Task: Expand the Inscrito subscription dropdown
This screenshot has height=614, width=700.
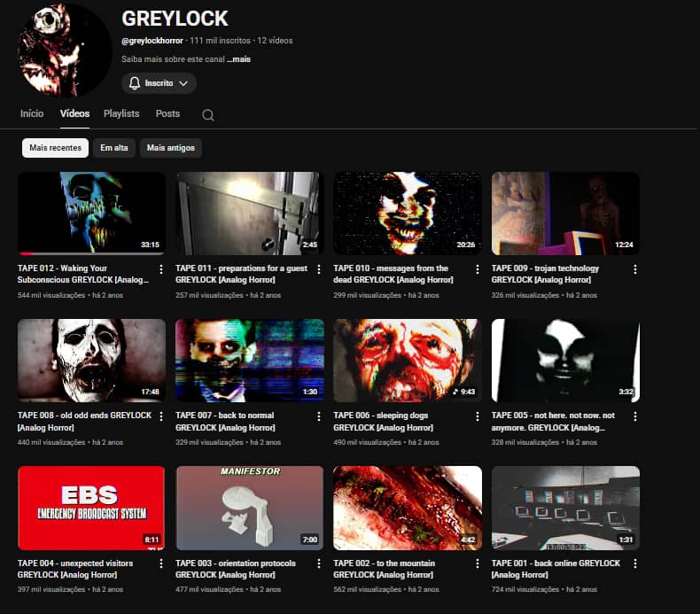Action: [x=159, y=83]
